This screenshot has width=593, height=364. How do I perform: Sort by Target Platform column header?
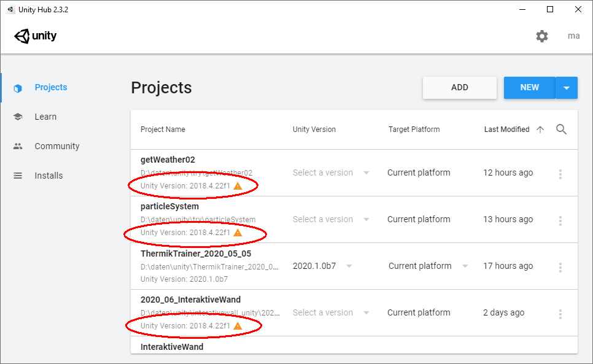point(414,130)
